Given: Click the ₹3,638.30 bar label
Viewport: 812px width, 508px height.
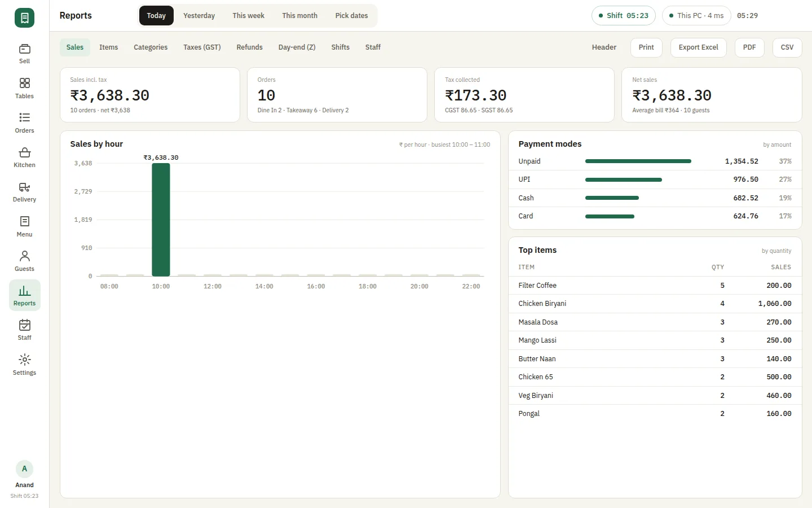Looking at the screenshot, I should pos(161,157).
